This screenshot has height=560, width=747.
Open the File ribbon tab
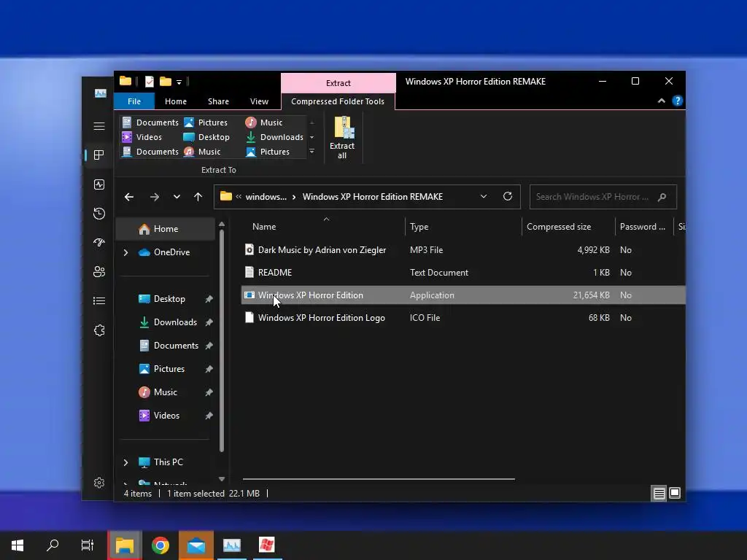coord(134,101)
